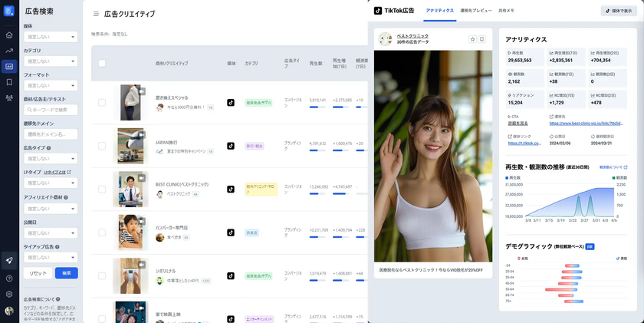Select the ad search sidebar icon
This screenshot has height=323, width=644.
point(9,67)
